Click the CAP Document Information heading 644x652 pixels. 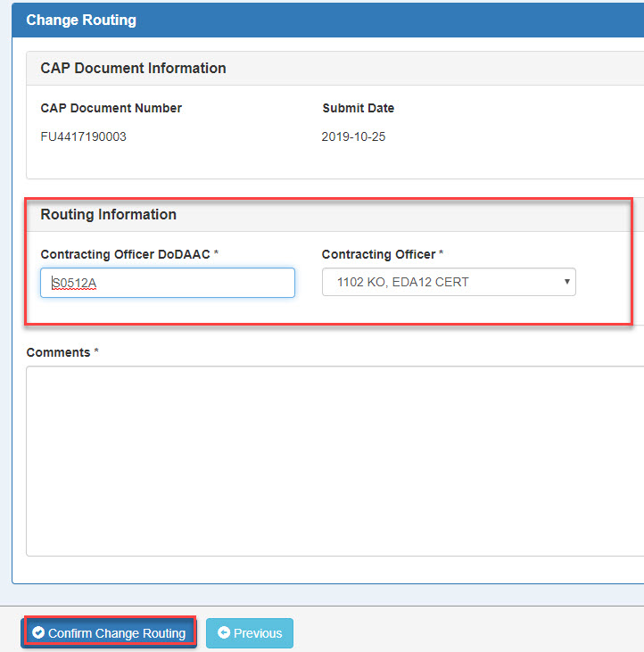(133, 68)
